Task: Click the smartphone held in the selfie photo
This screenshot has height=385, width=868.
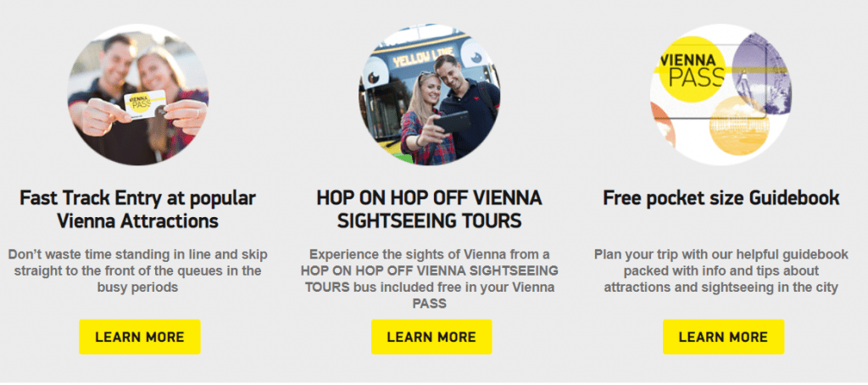Action: coord(452,122)
